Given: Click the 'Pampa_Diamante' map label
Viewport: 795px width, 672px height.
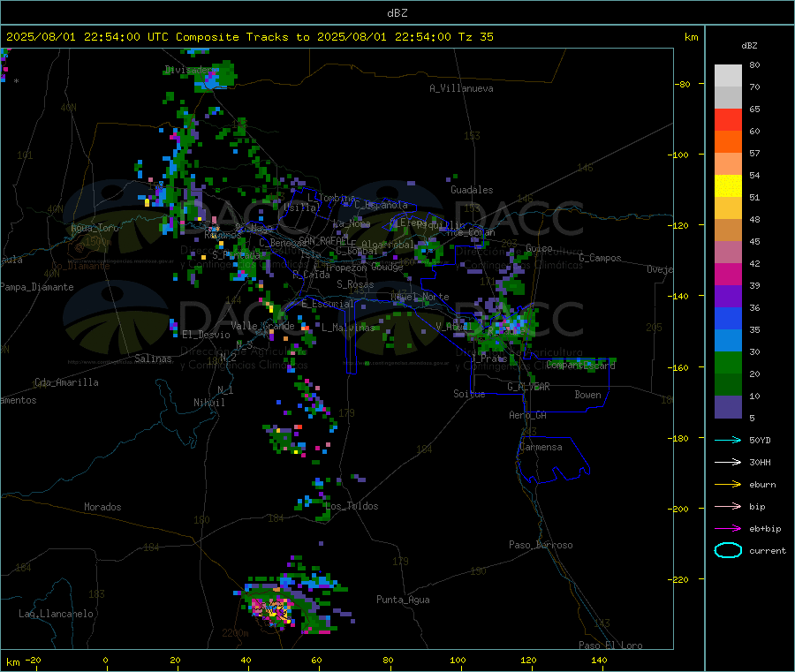Looking at the screenshot, I should coord(36,287).
